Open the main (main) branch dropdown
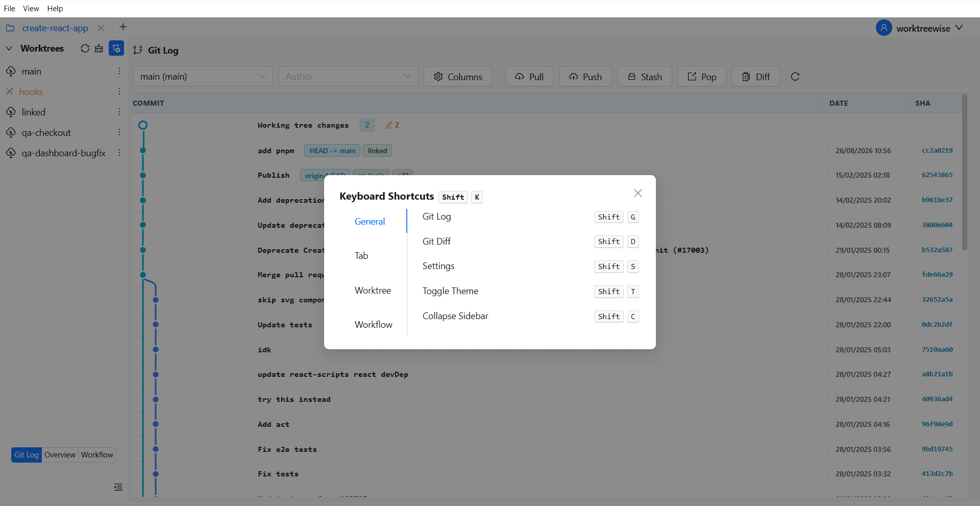980x506 pixels. click(203, 77)
